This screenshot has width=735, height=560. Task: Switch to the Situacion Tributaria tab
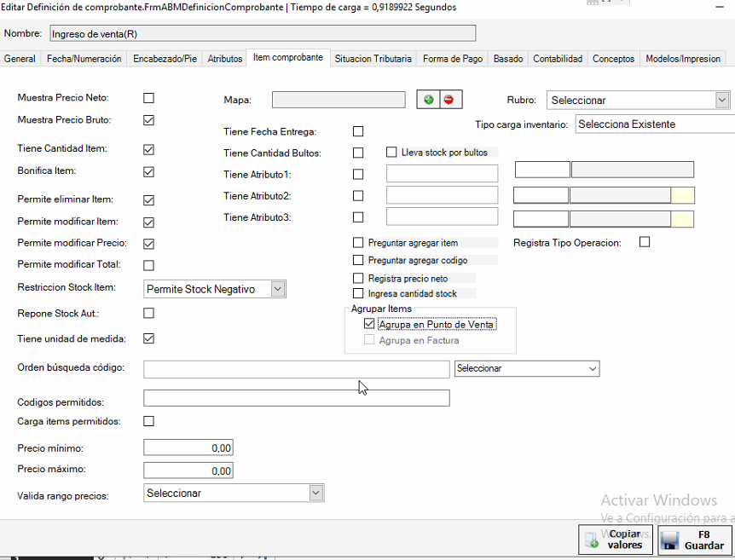[373, 59]
